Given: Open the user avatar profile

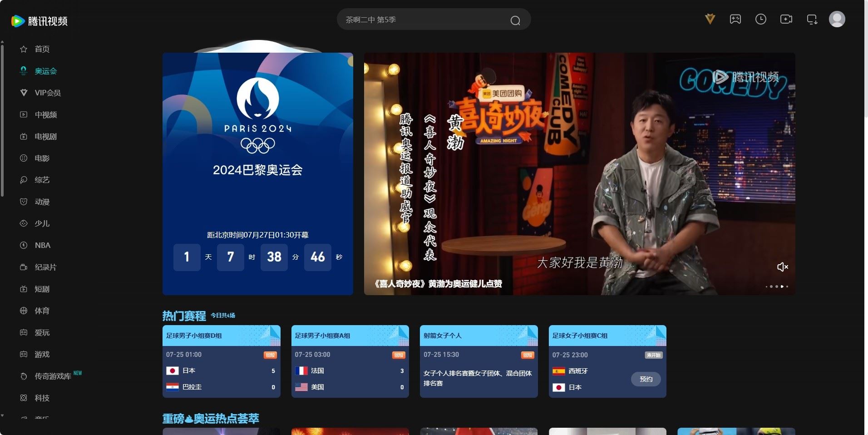Looking at the screenshot, I should click(837, 19).
